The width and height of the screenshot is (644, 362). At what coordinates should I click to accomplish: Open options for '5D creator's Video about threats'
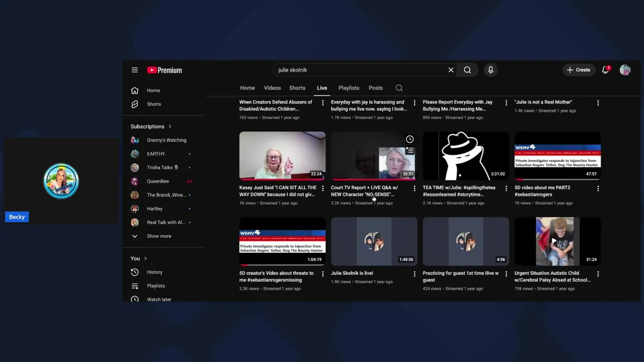323,274
